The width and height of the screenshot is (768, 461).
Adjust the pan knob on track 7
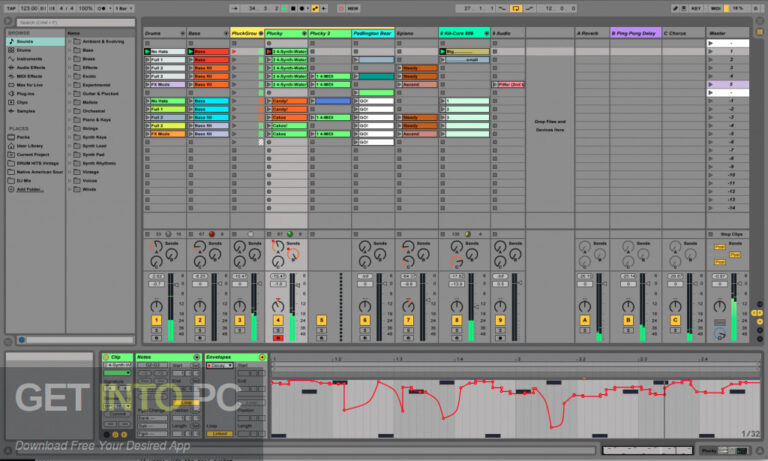coord(408,307)
